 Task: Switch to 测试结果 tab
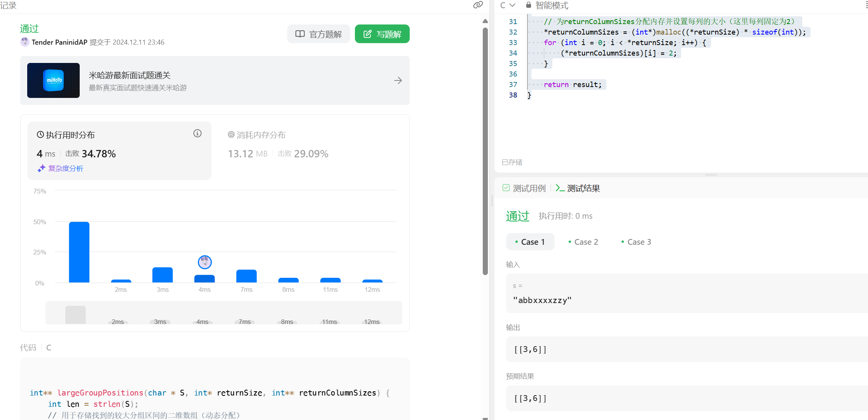[x=578, y=188]
